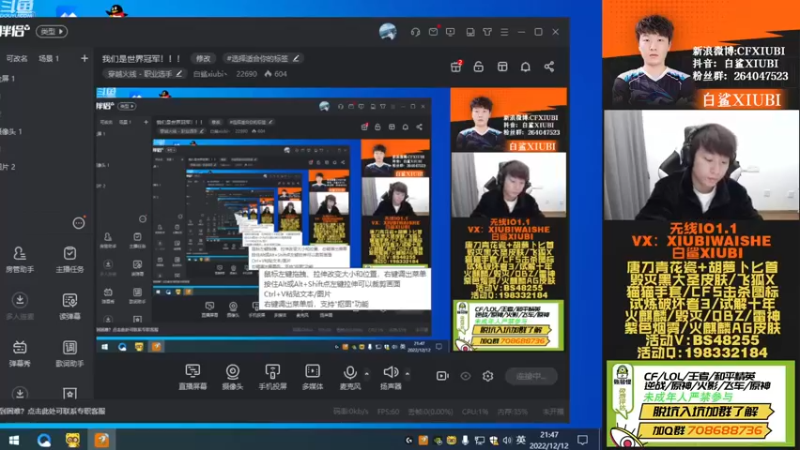800x450 pixels.
Task: Open customer service headset icon
Action: click(x=415, y=32)
